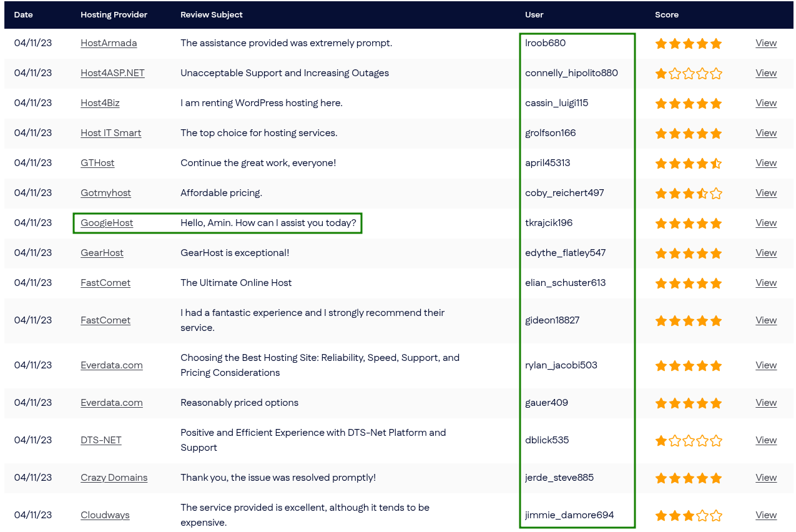Click subject "Hello, Amin. How can I assist you today?"
This screenshot has height=532, width=796.
point(268,223)
